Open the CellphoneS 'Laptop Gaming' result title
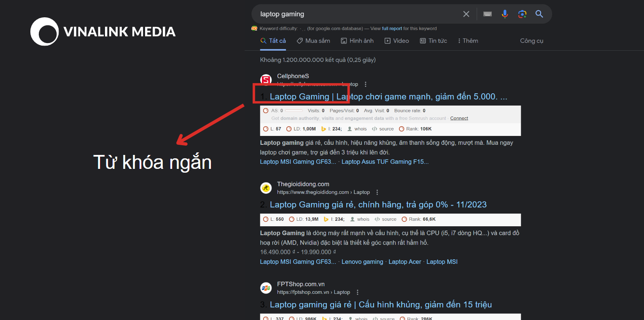 (x=388, y=97)
